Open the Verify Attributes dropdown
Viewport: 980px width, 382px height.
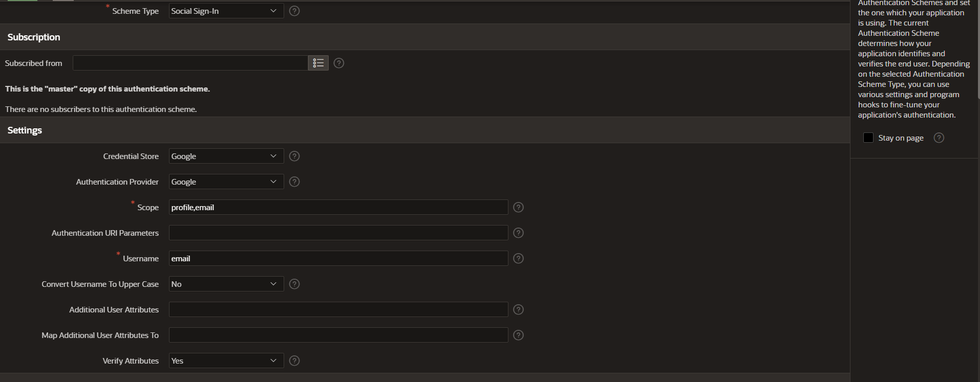point(226,361)
